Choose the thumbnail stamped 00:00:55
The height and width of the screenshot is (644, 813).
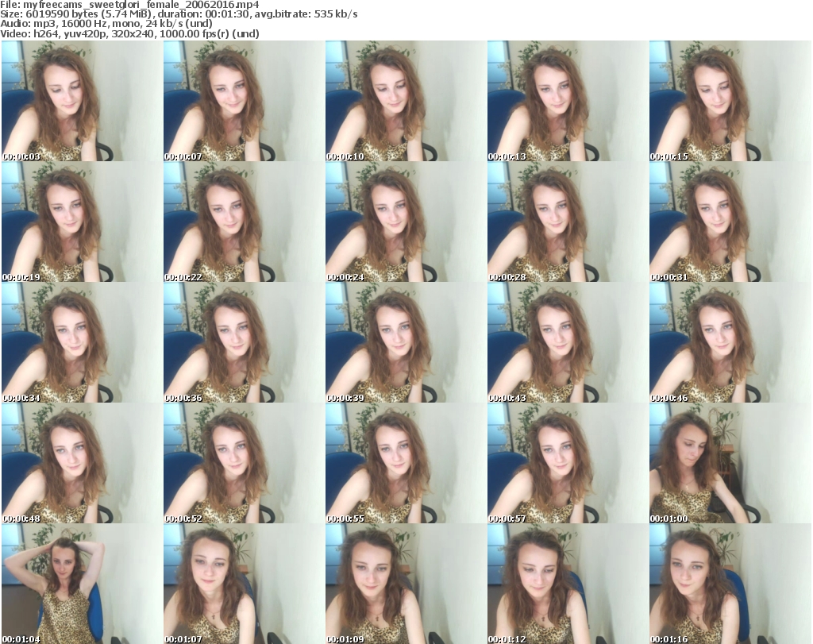coord(406,464)
